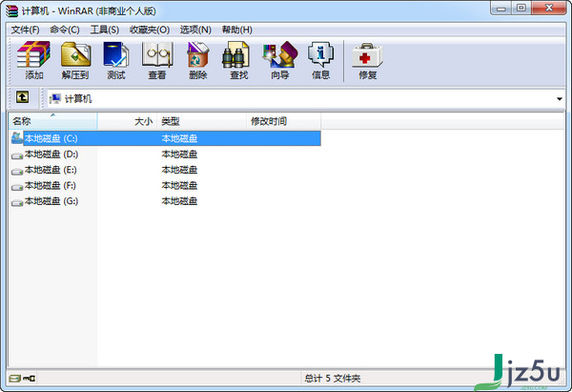Go up one folder level
The width and height of the screenshot is (572, 392).
click(x=22, y=97)
